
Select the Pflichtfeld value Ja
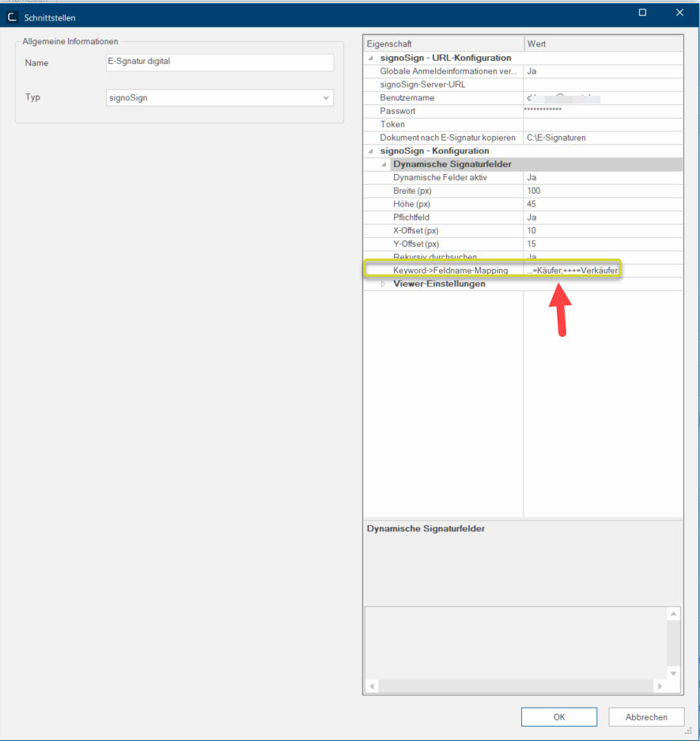(603, 217)
